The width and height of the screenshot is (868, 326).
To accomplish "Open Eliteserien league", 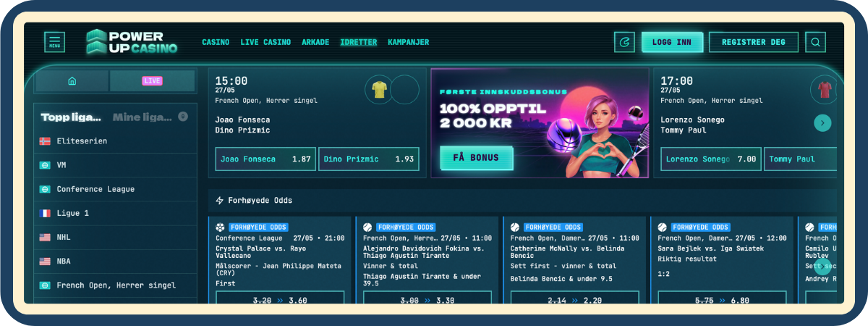I will pos(115,141).
